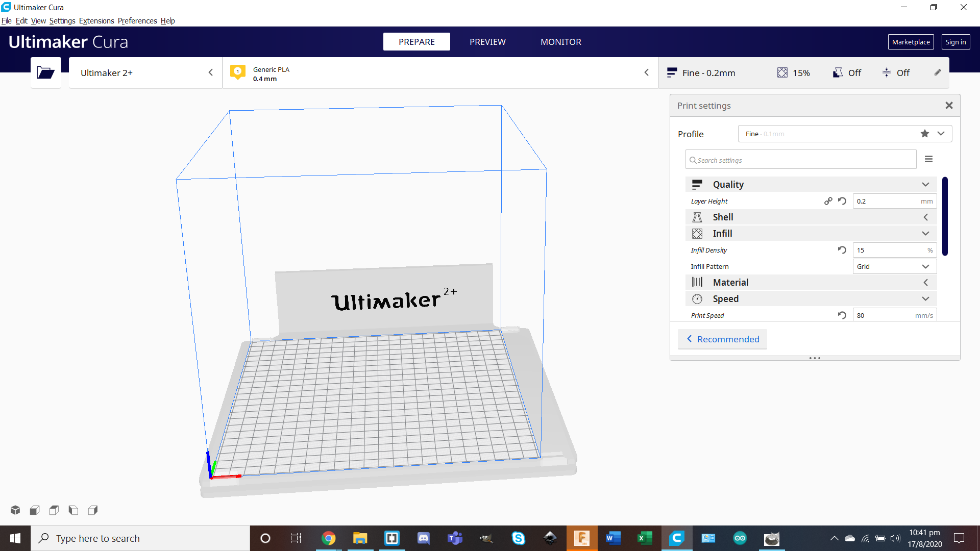Open the Help menu
Image resolution: width=980 pixels, height=551 pixels.
[x=168, y=21]
